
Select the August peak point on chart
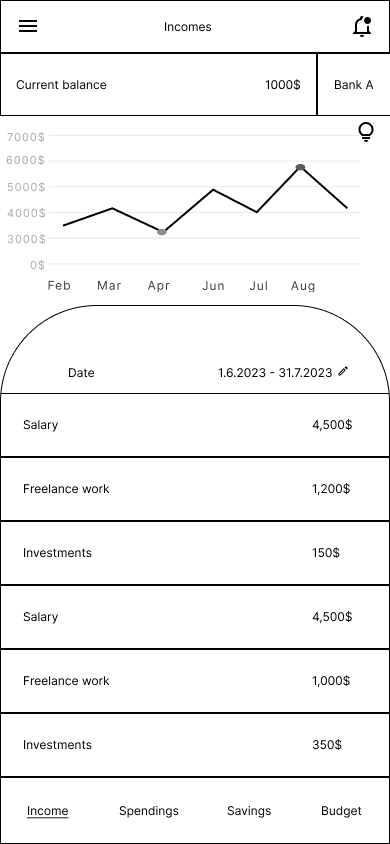pos(300,167)
